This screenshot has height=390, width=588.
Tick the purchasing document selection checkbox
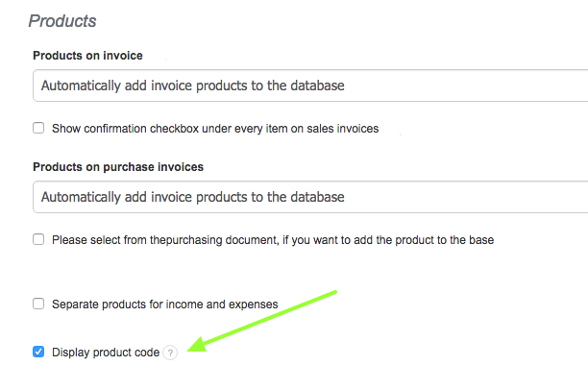(38, 239)
